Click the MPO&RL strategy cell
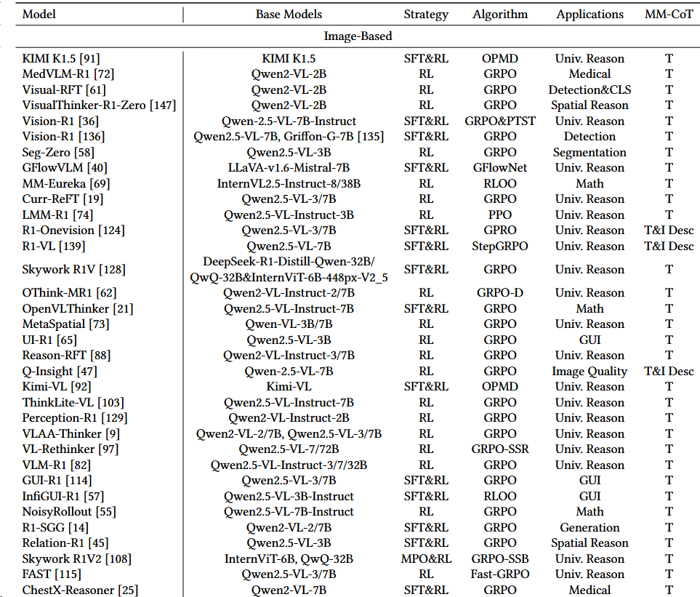The width and height of the screenshot is (700, 597). tap(426, 559)
